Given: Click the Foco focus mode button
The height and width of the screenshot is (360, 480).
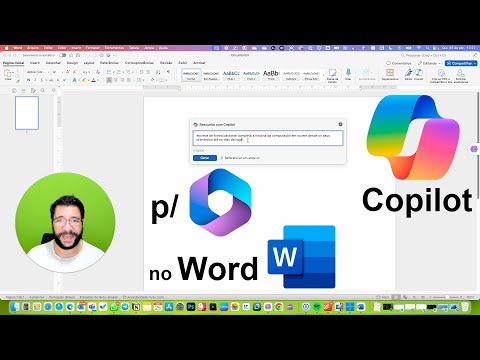Looking at the screenshot, I should click(x=383, y=297).
